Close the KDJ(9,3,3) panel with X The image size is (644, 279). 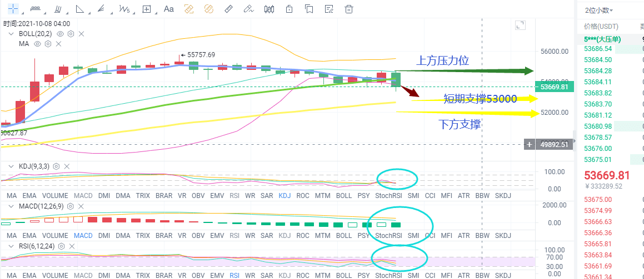67,166
